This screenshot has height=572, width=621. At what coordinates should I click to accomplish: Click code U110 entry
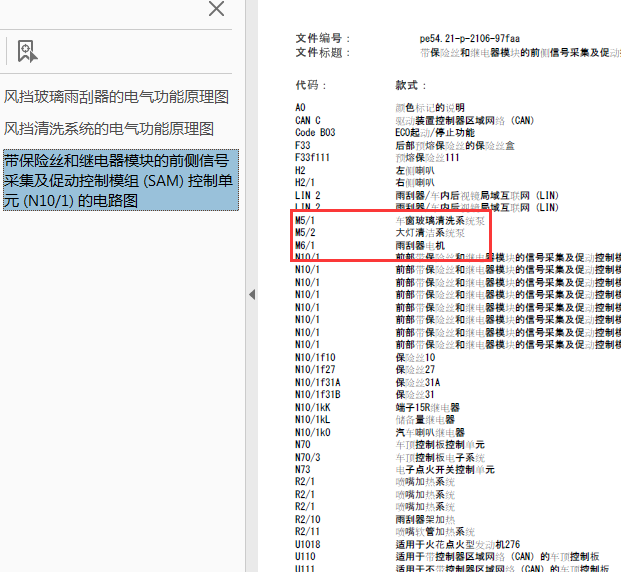pyautogui.click(x=305, y=557)
